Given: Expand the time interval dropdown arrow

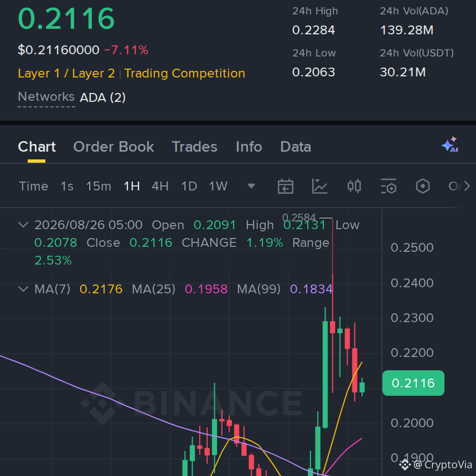Looking at the screenshot, I should coord(251,186).
